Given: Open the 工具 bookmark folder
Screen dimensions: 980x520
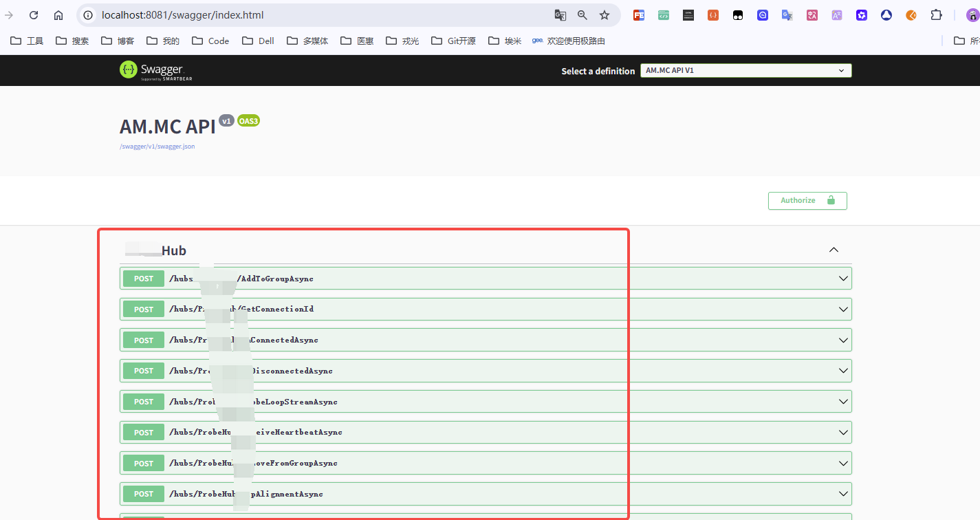Looking at the screenshot, I should coord(28,41).
